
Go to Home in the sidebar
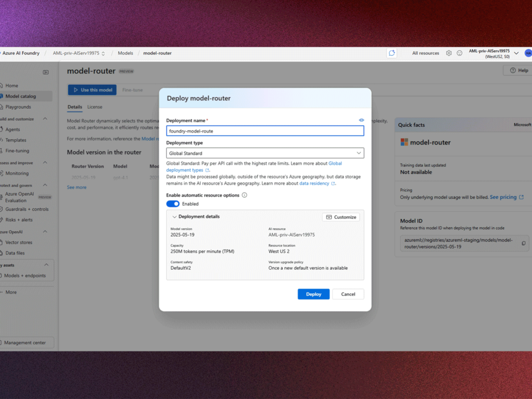tap(12, 86)
